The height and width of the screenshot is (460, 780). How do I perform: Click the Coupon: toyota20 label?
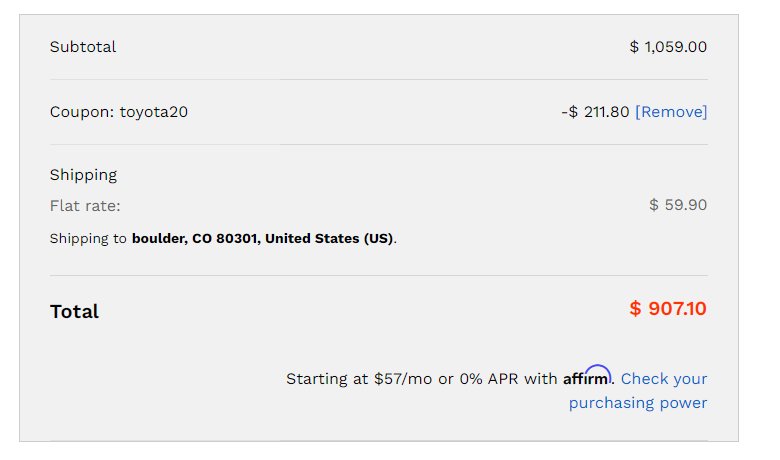[x=119, y=112]
